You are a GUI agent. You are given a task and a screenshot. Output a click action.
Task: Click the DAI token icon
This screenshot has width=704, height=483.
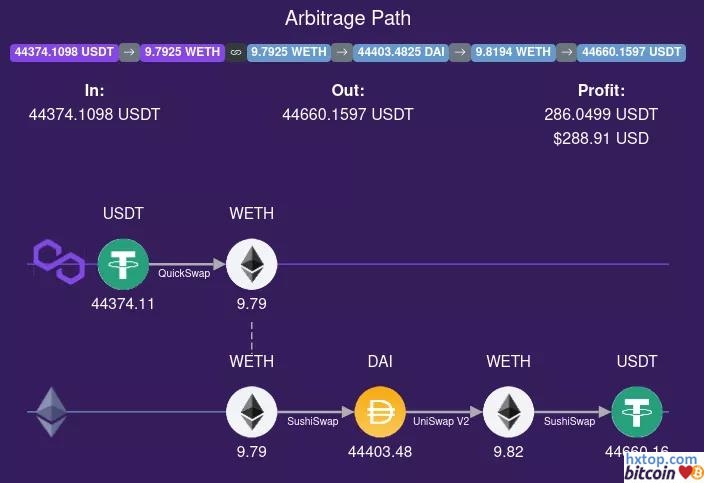click(x=380, y=412)
